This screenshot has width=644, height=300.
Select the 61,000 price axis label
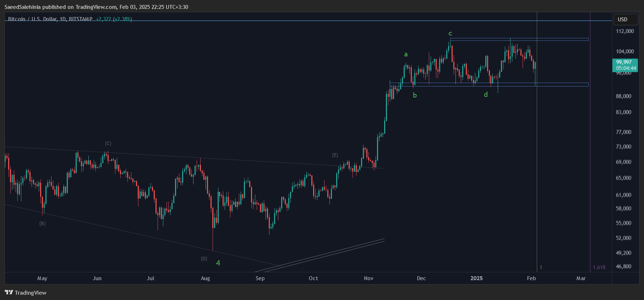(623, 195)
